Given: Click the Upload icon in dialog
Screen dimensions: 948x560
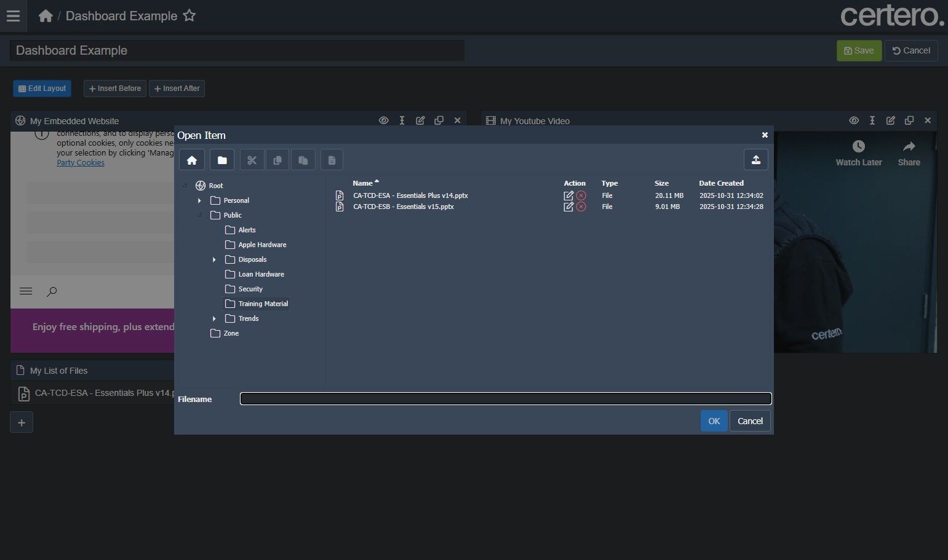Looking at the screenshot, I should [756, 160].
